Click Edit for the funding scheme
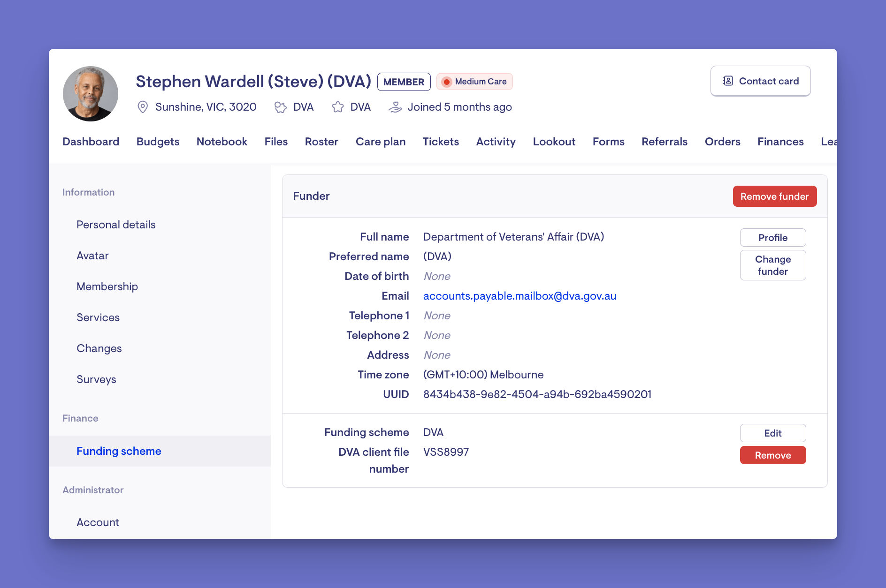886x588 pixels. [x=773, y=433]
